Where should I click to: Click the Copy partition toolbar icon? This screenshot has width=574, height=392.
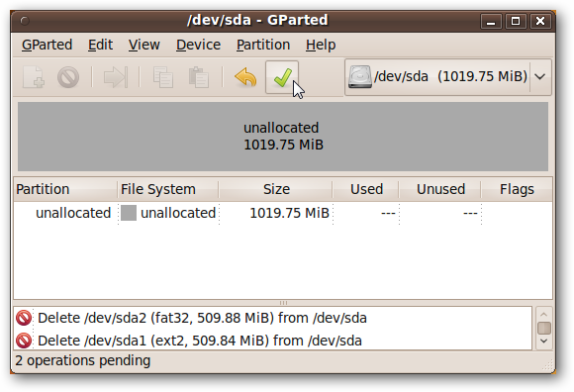pyautogui.click(x=163, y=77)
